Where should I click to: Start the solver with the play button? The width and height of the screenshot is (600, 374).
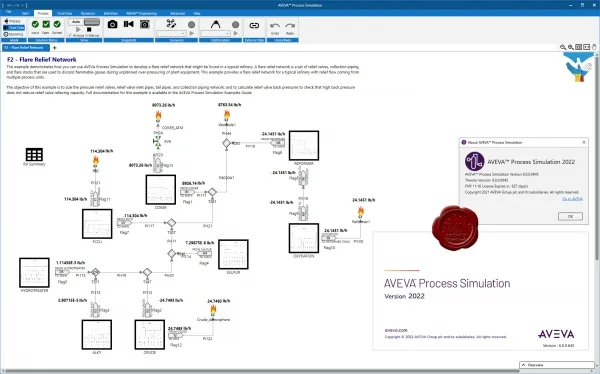point(78,29)
